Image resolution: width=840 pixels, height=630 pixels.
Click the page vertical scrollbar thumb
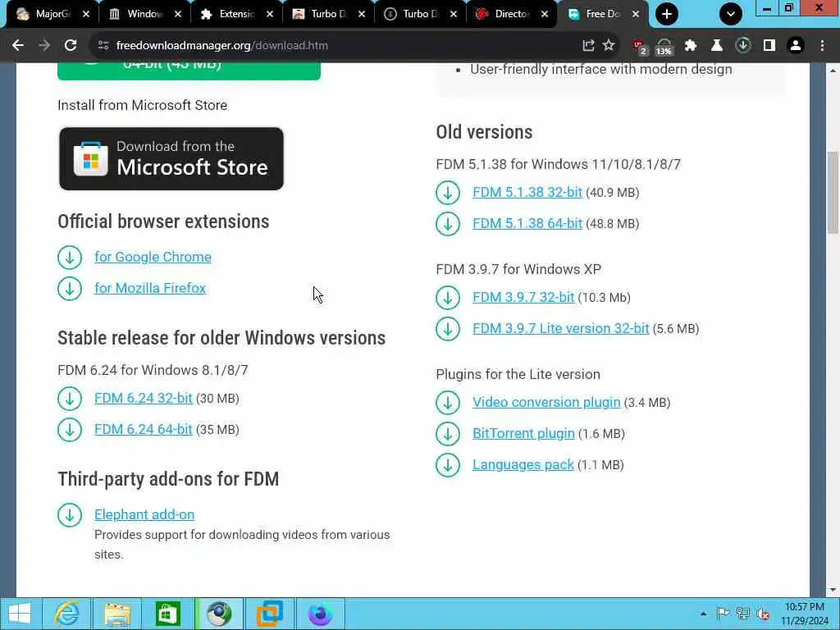833,193
